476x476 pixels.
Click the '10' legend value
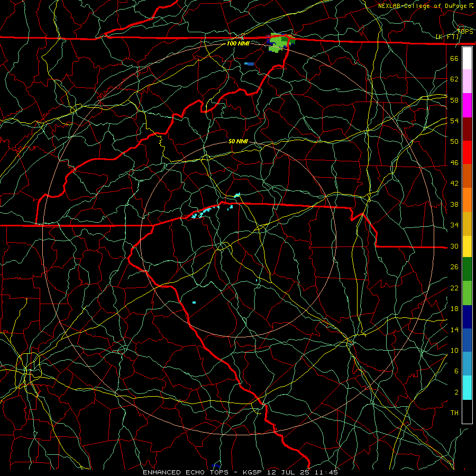point(454,350)
